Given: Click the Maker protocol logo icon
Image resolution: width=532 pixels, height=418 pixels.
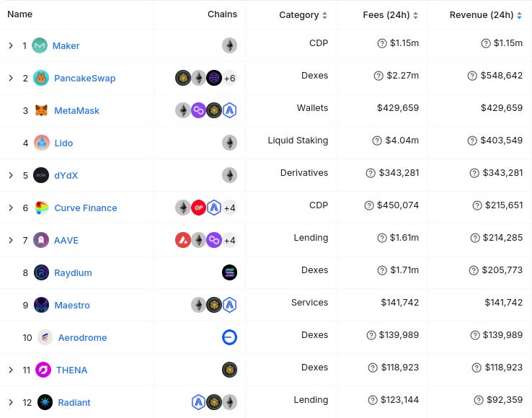Looking at the screenshot, I should (x=40, y=45).
